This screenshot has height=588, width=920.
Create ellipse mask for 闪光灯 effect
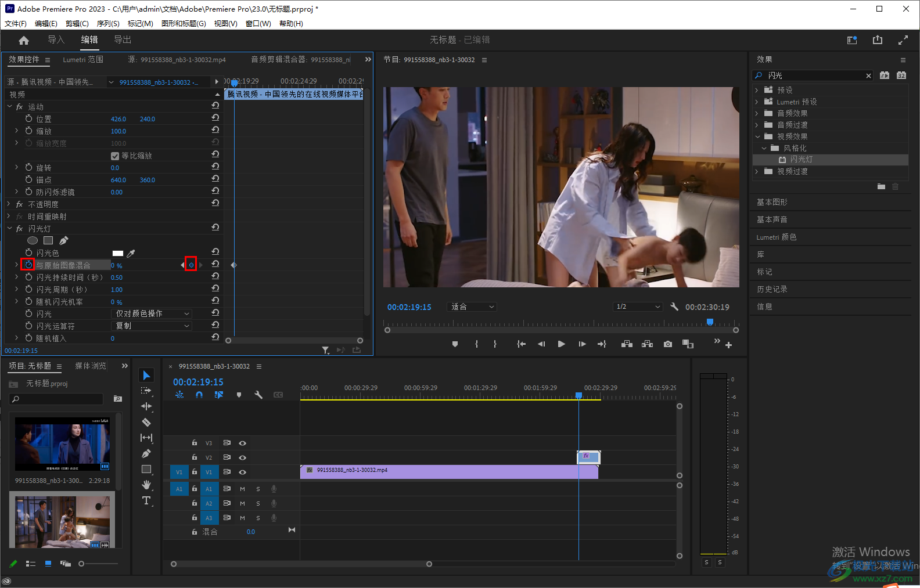click(33, 240)
